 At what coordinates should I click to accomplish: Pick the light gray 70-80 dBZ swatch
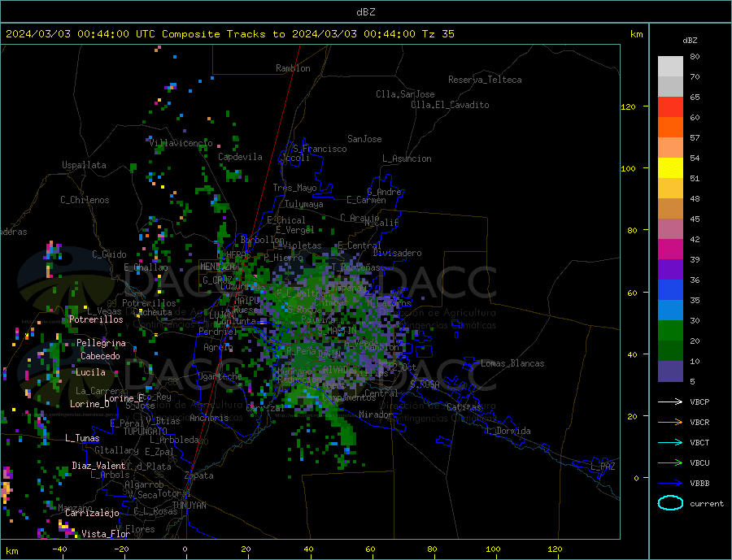(670, 67)
